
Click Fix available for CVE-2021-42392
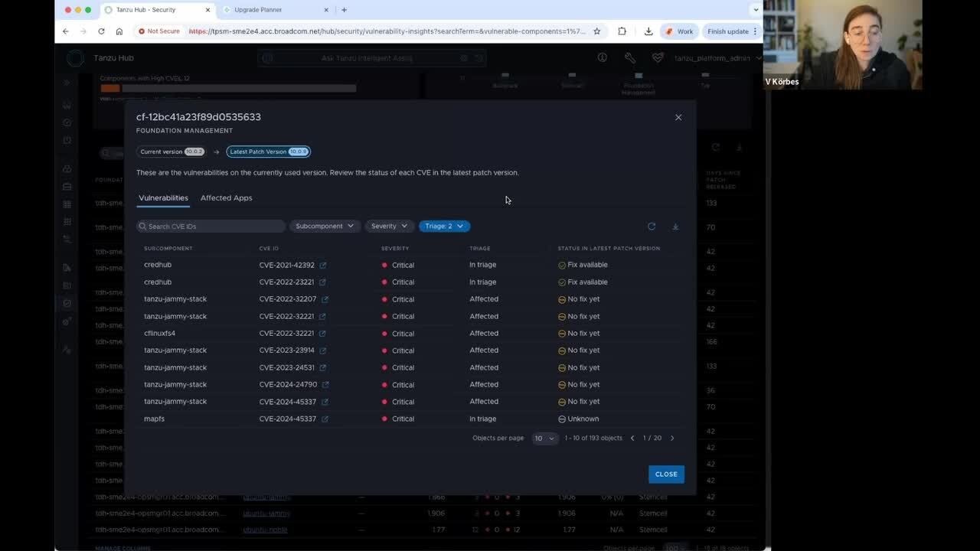[583, 265]
